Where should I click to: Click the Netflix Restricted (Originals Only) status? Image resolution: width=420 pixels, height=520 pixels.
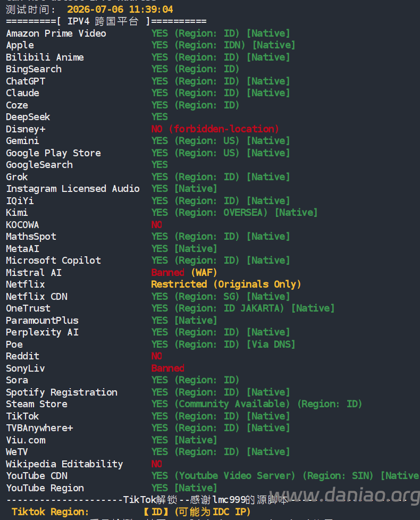[x=226, y=284]
